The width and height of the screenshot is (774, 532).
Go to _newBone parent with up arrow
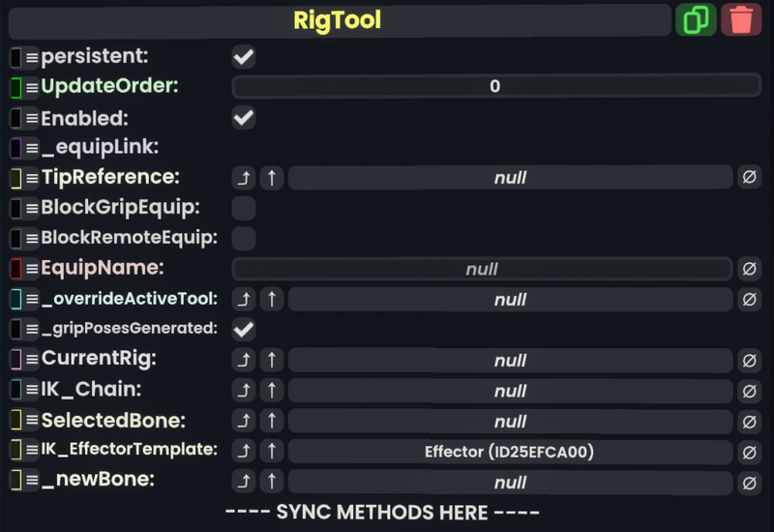[x=272, y=482]
